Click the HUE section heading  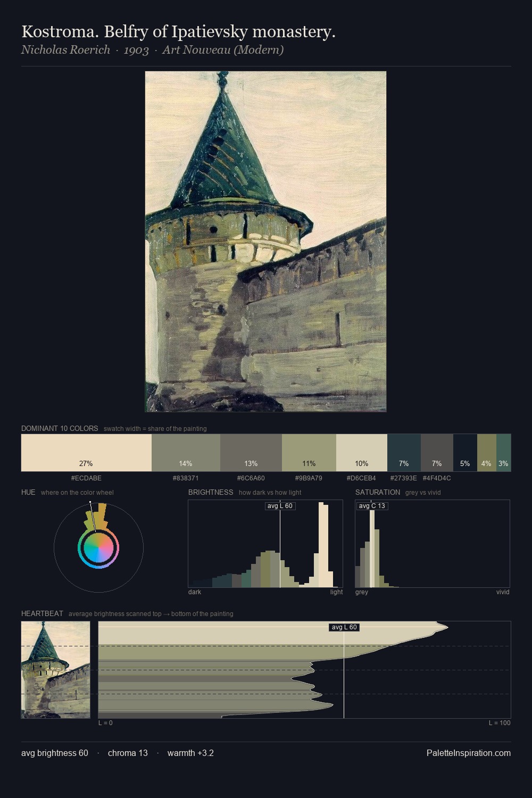[x=28, y=492]
